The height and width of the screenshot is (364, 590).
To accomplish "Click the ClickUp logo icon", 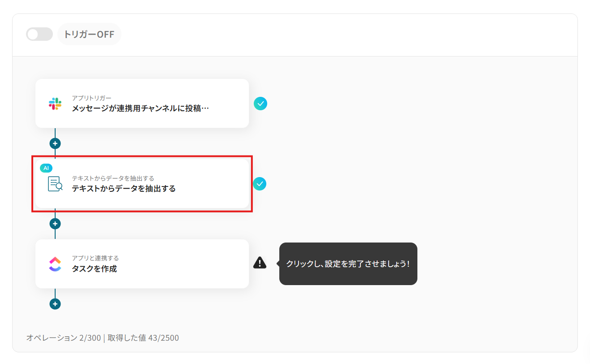I will coord(55,264).
